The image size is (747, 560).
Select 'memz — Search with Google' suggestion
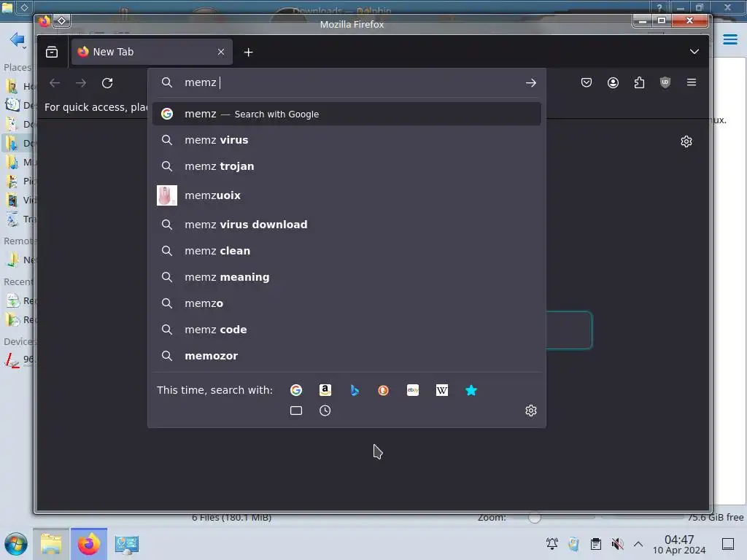pos(347,114)
